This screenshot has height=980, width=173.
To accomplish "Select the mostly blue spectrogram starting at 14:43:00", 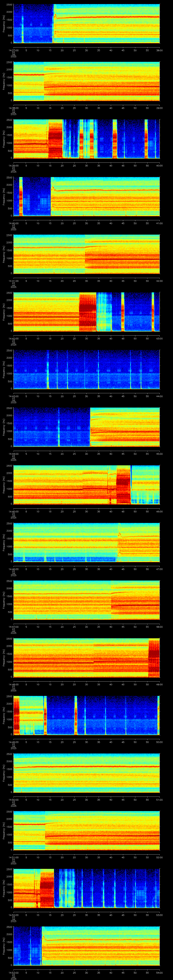I will pos(87,369).
